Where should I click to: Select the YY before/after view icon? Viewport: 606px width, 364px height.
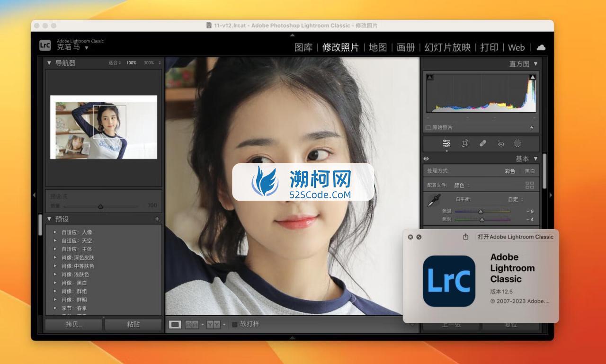tap(214, 324)
